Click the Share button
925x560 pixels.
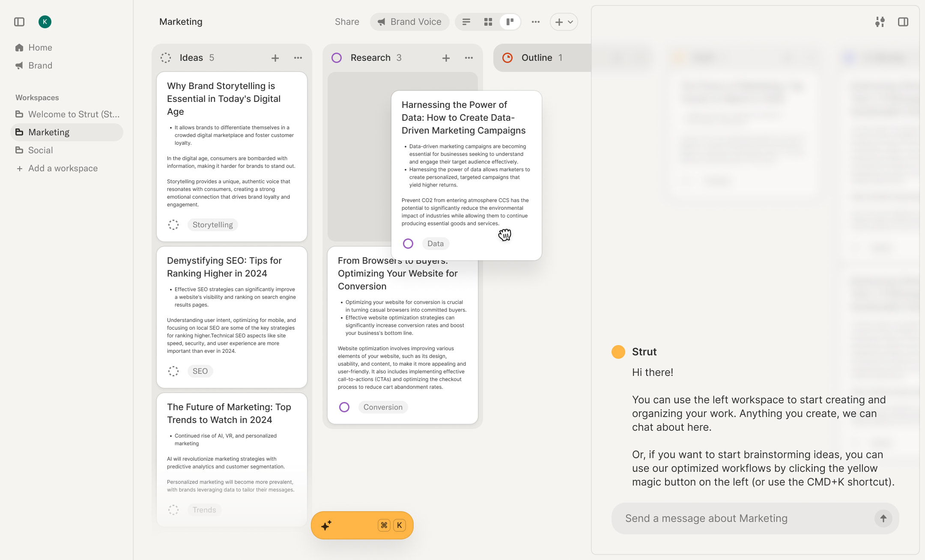(346, 21)
